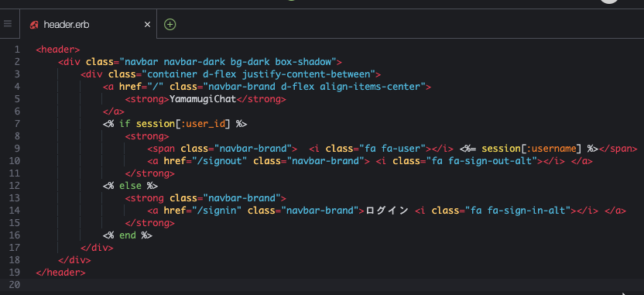
Task: Click the </div> tag on line 17
Action: 97,249
